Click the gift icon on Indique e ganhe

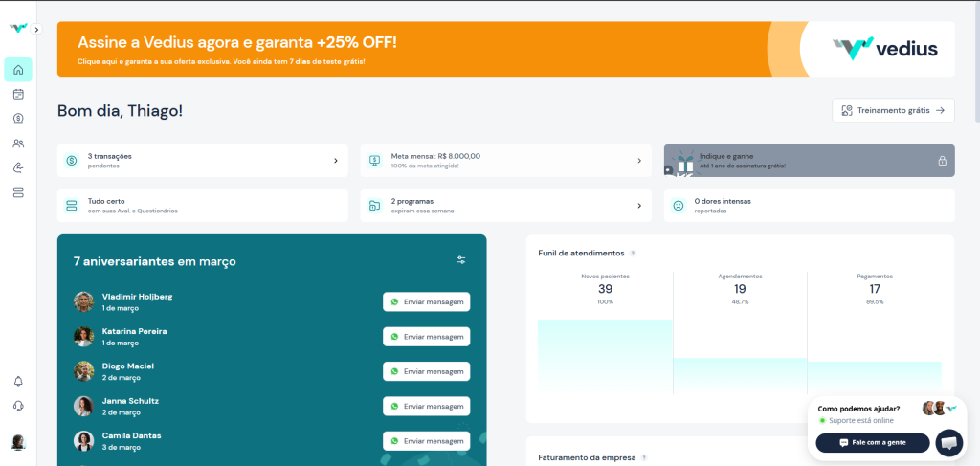click(x=685, y=164)
